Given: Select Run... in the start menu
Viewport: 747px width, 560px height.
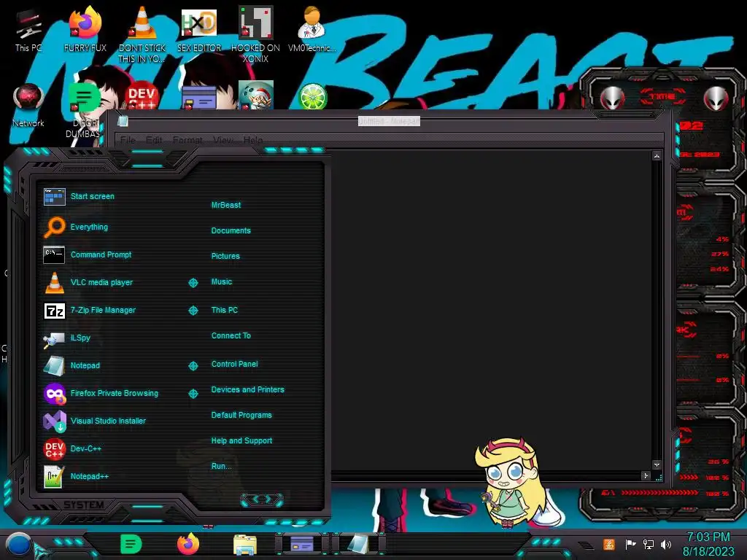Looking at the screenshot, I should coord(221,466).
